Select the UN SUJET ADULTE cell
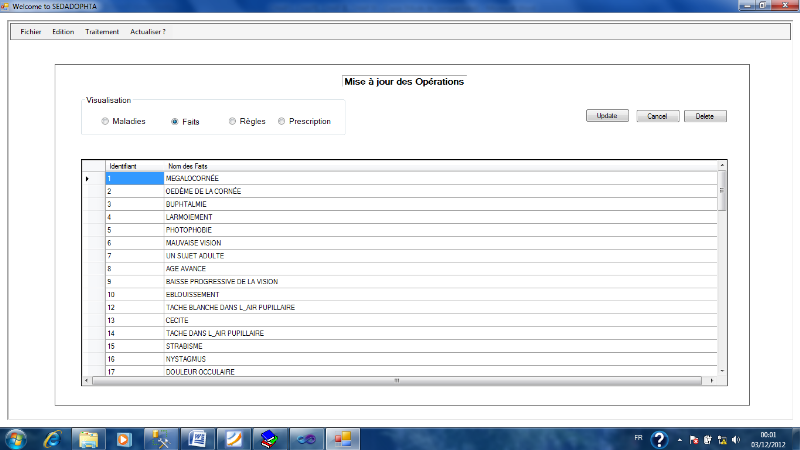The width and height of the screenshot is (800, 450). pyautogui.click(x=441, y=256)
